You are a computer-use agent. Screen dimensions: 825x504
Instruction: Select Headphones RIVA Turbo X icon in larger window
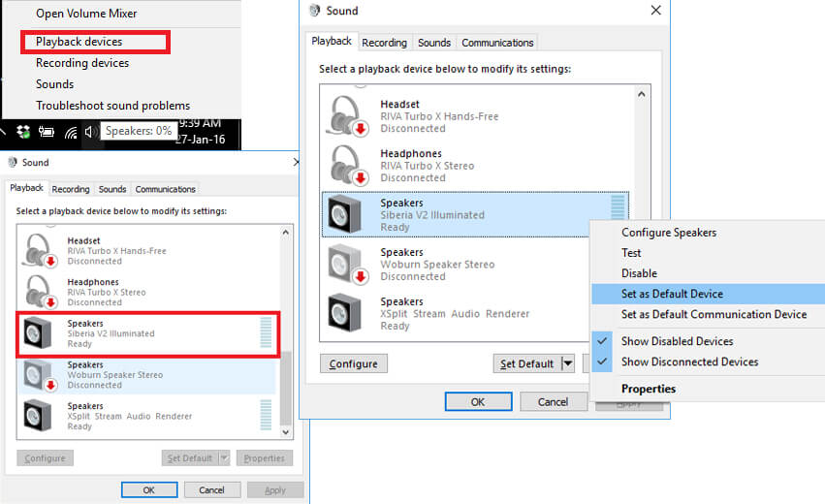[346, 165]
